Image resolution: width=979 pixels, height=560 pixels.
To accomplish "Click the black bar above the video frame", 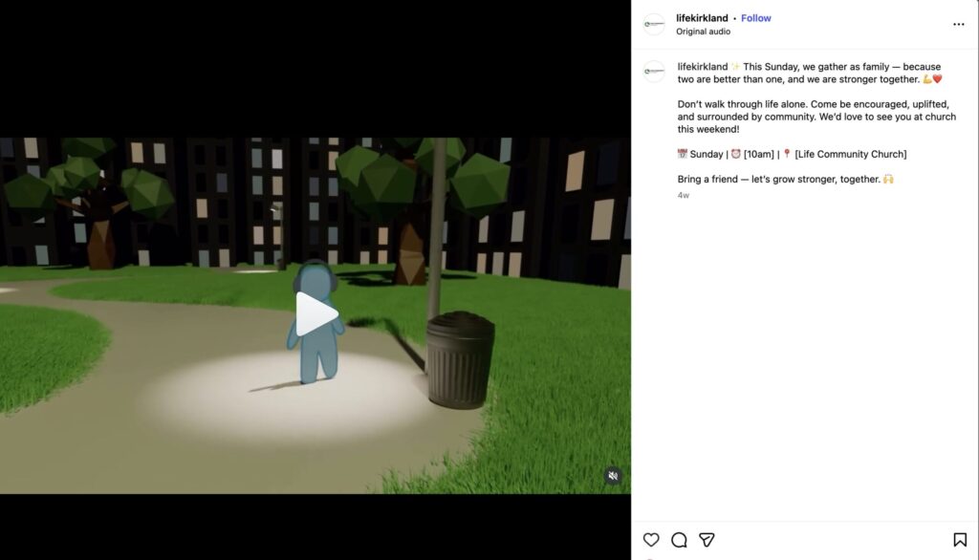I will pos(315,67).
